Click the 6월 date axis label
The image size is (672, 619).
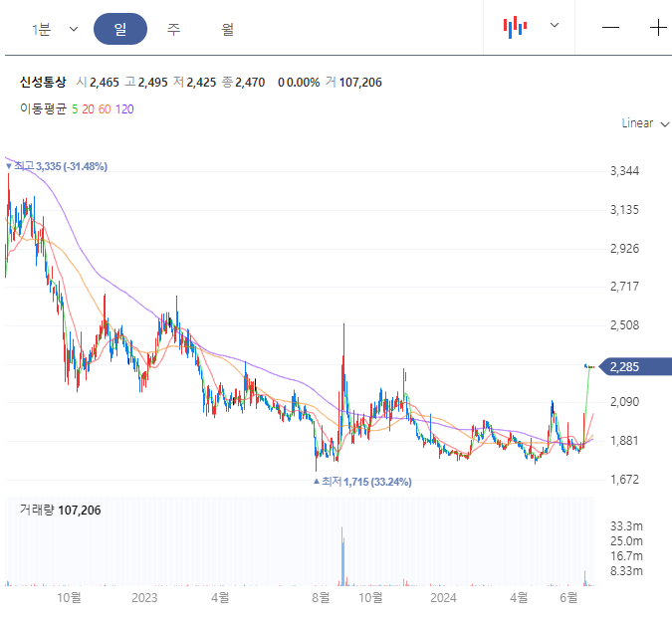pos(568,597)
